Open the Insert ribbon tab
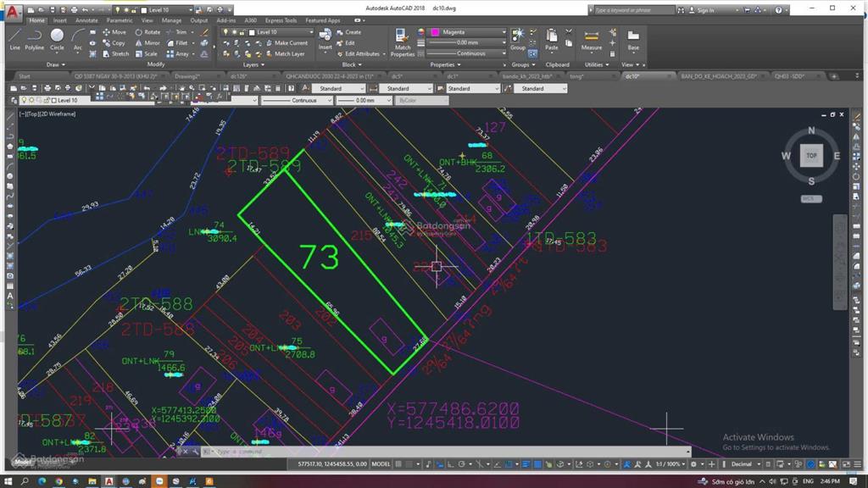Image resolution: width=868 pixels, height=488 pixels. point(60,20)
